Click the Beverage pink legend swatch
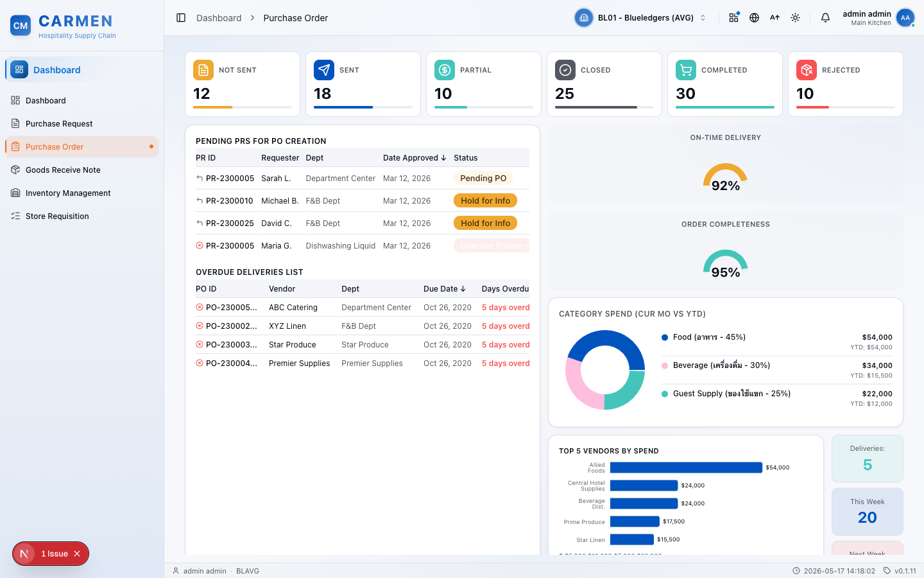 pos(665,365)
